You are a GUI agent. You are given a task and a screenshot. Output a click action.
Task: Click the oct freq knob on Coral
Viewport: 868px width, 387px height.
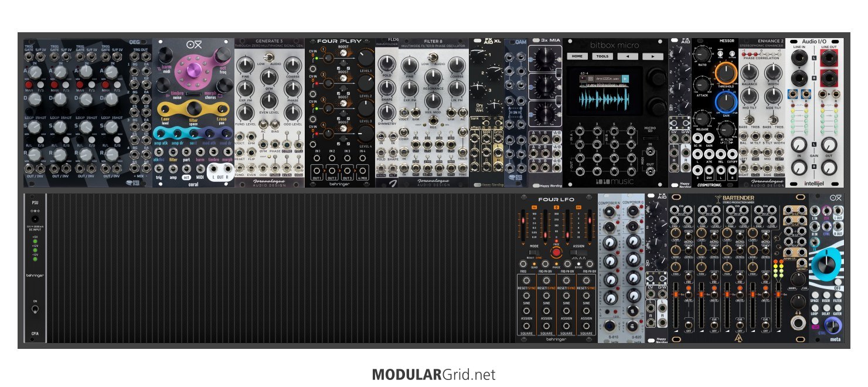[223, 55]
